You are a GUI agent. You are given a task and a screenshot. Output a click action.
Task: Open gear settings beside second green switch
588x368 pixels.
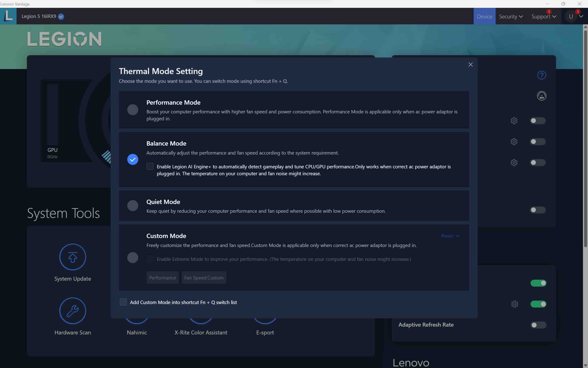point(514,304)
